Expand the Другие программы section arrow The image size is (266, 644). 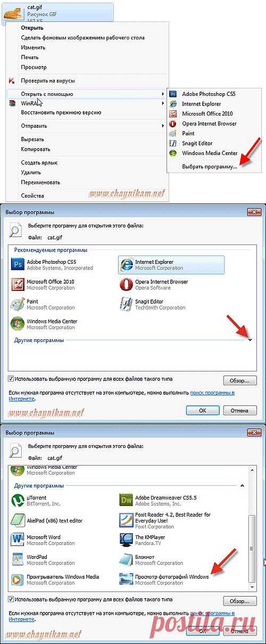250,339
